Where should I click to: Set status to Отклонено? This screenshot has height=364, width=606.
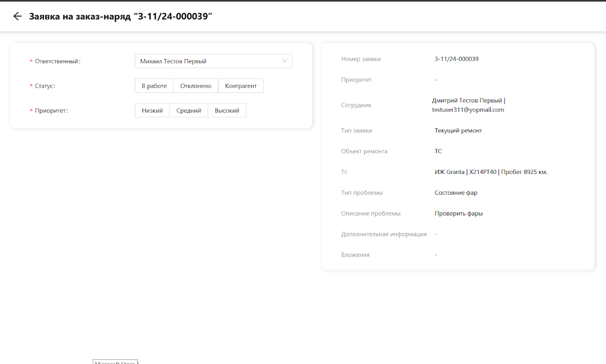pos(196,86)
